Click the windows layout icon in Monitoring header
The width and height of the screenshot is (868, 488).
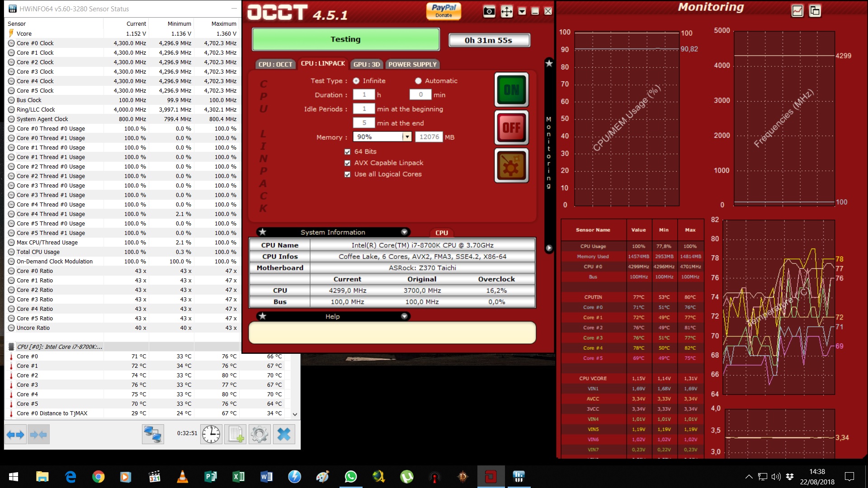point(815,11)
